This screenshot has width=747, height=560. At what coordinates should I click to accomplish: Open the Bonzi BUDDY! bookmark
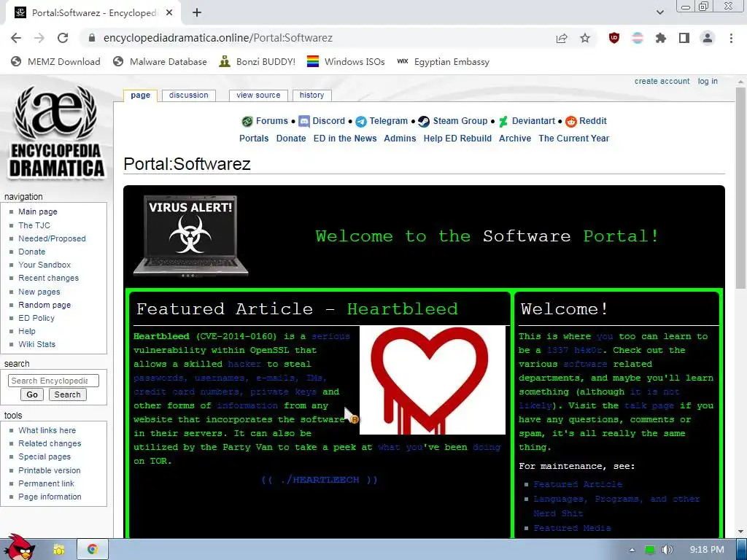[x=258, y=61]
